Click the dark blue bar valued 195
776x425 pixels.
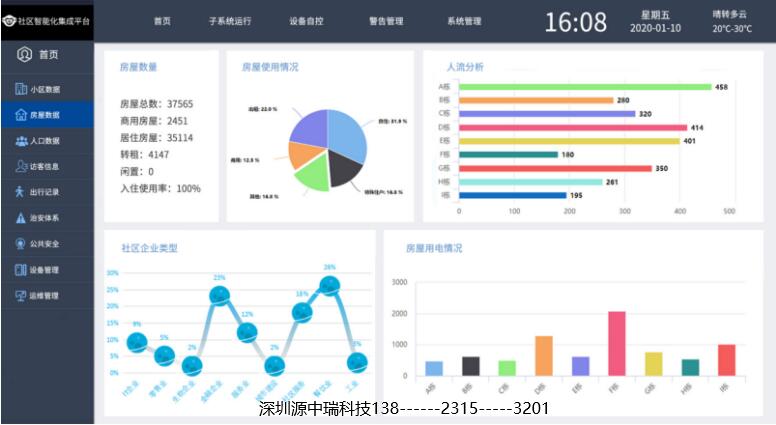tap(512, 195)
